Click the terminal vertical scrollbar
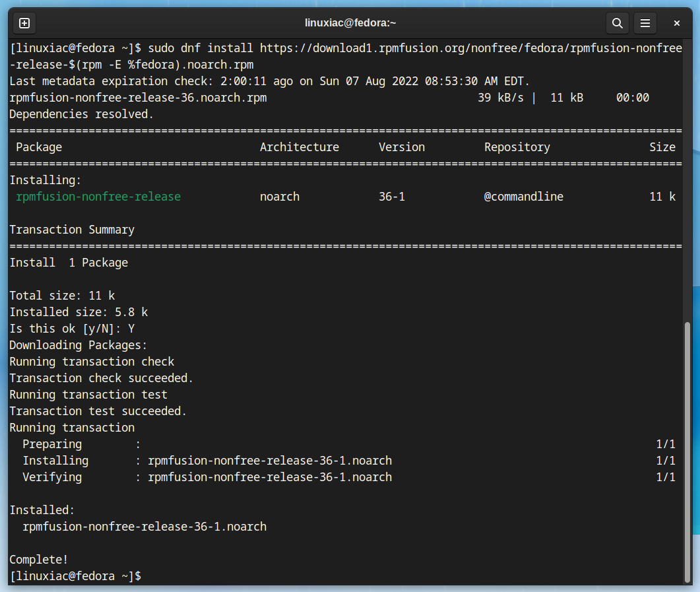Viewport: 700px width, 592px height. pos(687,451)
